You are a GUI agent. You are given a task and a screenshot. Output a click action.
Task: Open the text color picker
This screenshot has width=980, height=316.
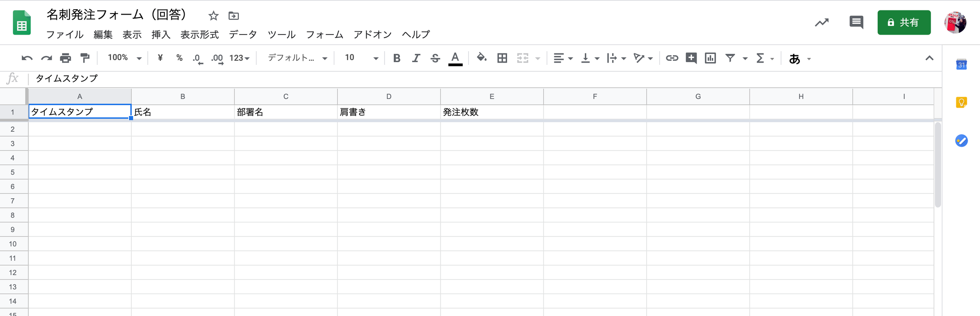(x=455, y=59)
